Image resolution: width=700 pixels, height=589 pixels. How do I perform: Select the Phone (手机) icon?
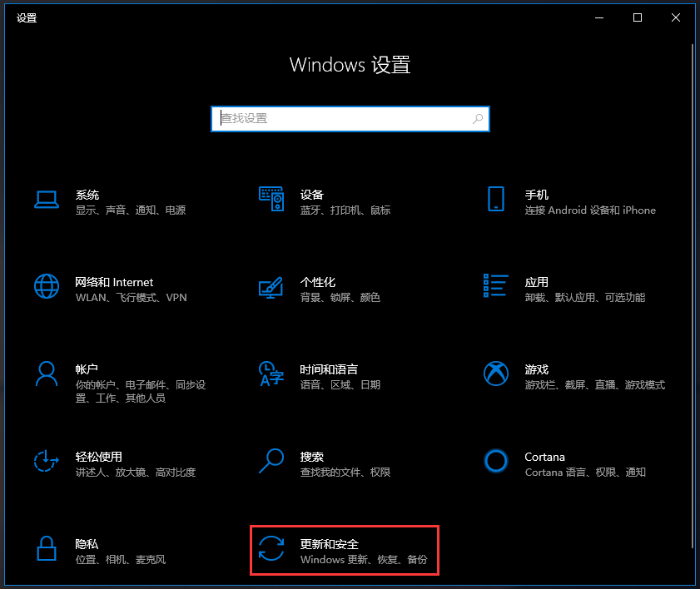(496, 199)
